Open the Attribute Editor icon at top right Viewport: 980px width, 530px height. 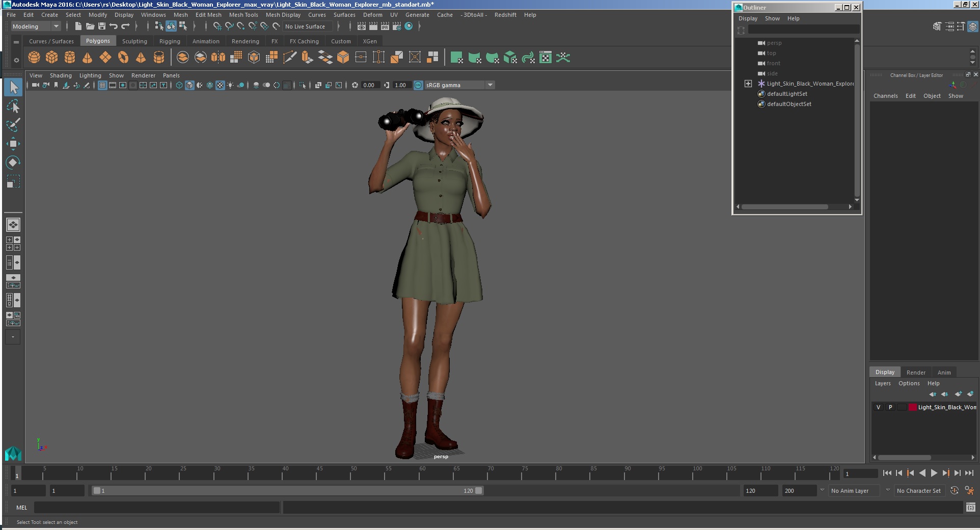pos(949,26)
